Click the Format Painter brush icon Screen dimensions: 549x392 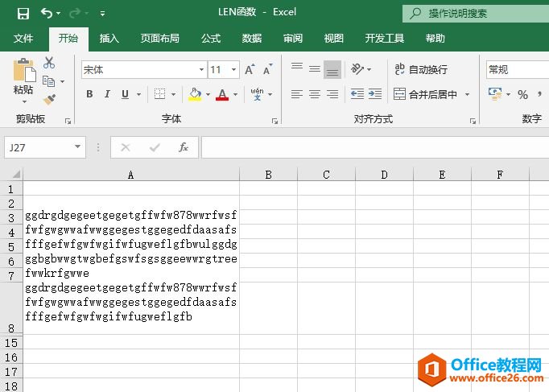[49, 99]
